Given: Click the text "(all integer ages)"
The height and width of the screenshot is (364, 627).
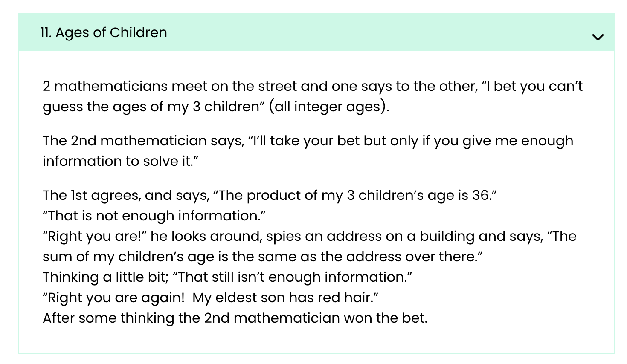Looking at the screenshot, I should click(x=329, y=107).
